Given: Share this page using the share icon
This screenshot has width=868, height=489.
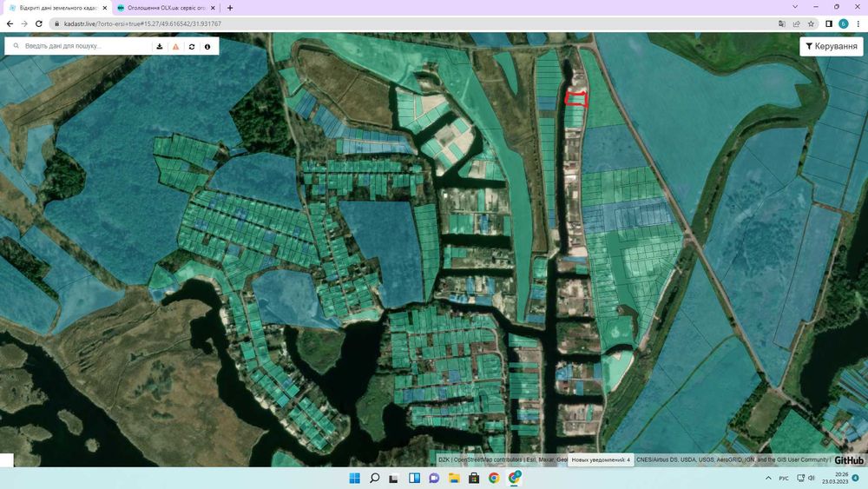Looking at the screenshot, I should point(797,23).
